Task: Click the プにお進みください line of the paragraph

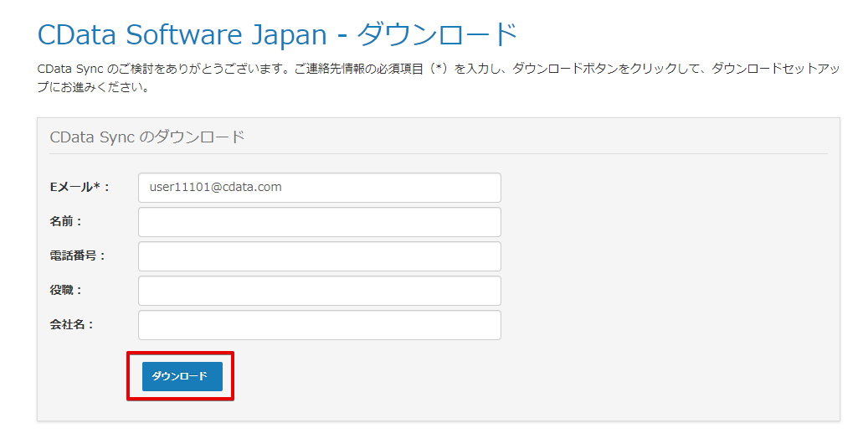Action: (94, 87)
